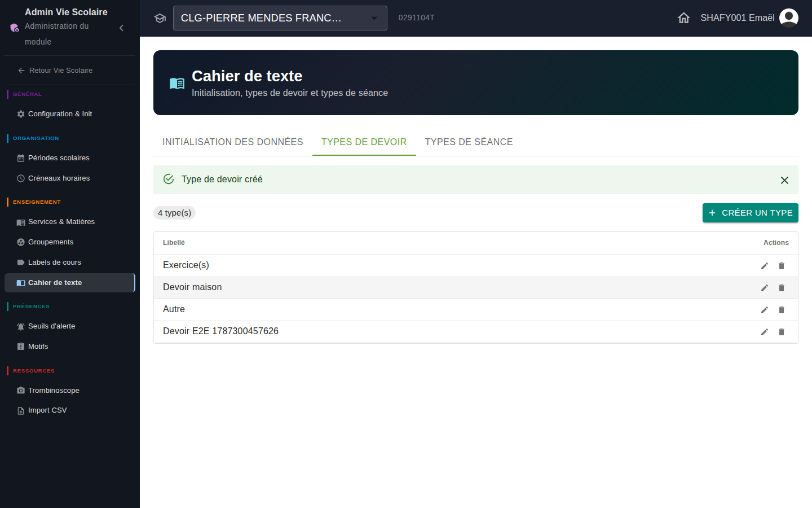Switch to Initialisation des données tab
This screenshot has height=508, width=812.
pos(233,142)
